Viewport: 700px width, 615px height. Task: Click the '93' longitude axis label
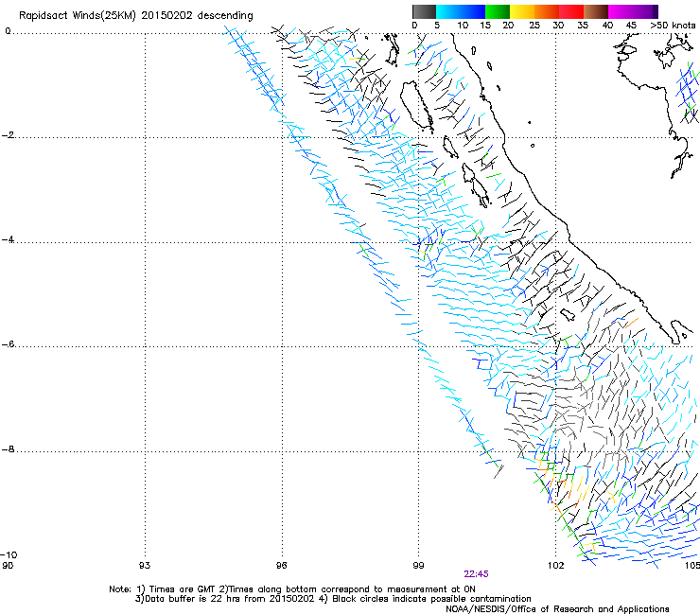[145, 566]
